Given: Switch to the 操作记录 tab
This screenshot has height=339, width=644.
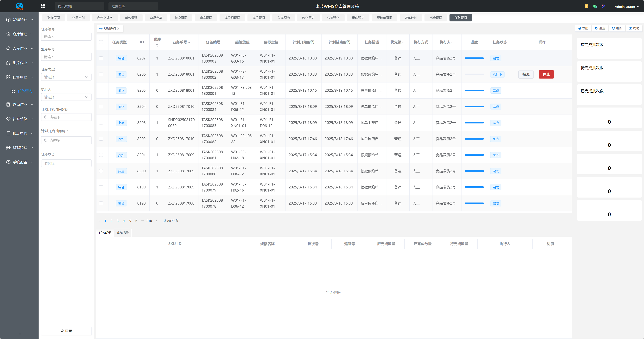Looking at the screenshot, I should 123,233.
